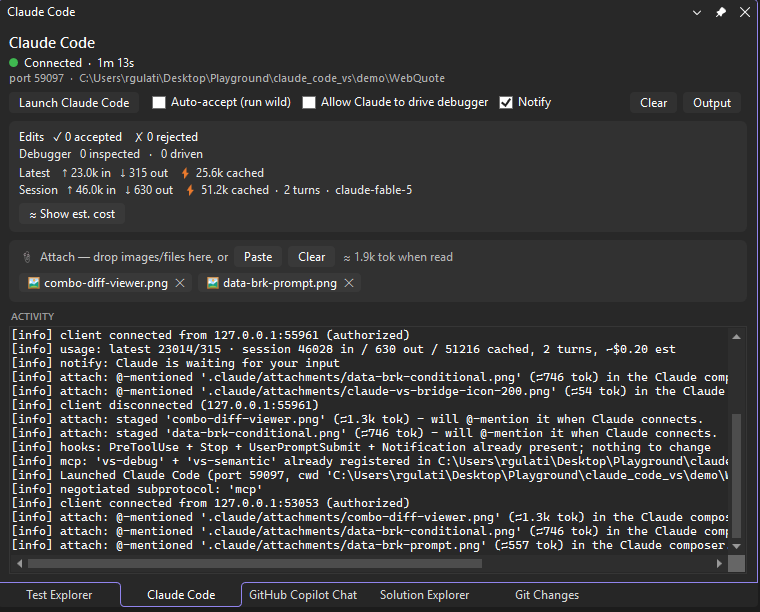Click the 'Launched Claude Code (port 59097' log line
This screenshot has height=612, width=760.
[x=369, y=475]
